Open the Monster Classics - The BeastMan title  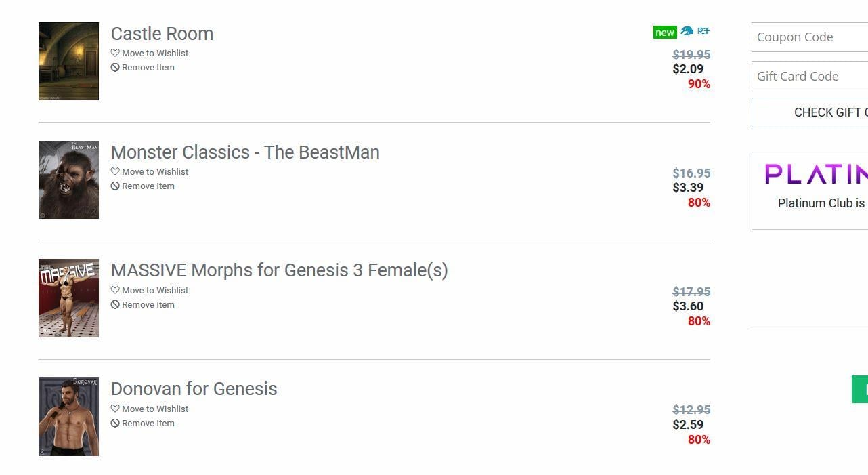pos(245,152)
